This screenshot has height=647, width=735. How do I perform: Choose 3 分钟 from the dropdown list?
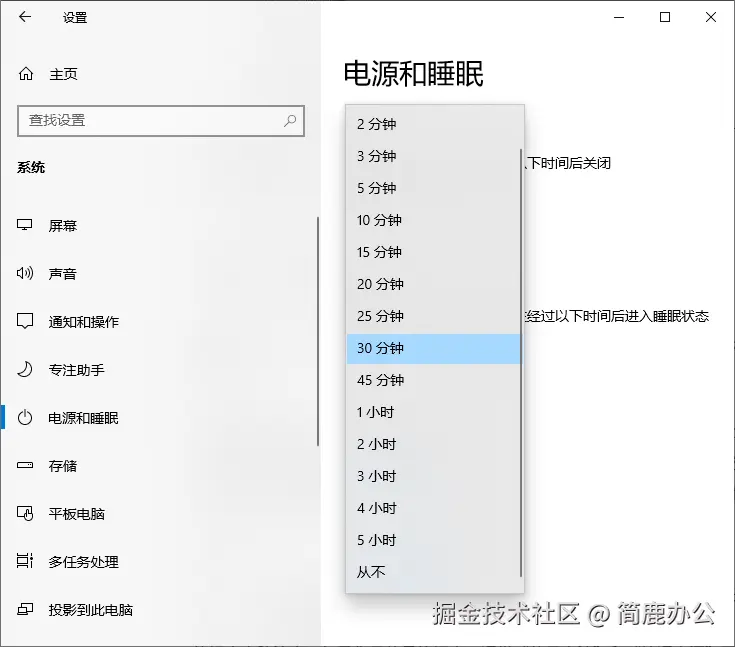tap(434, 156)
